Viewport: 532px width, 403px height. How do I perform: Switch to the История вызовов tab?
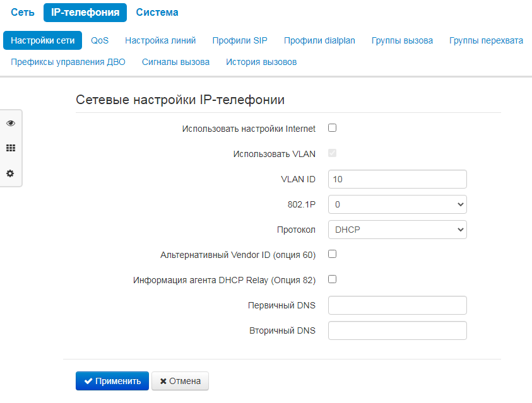[261, 62]
